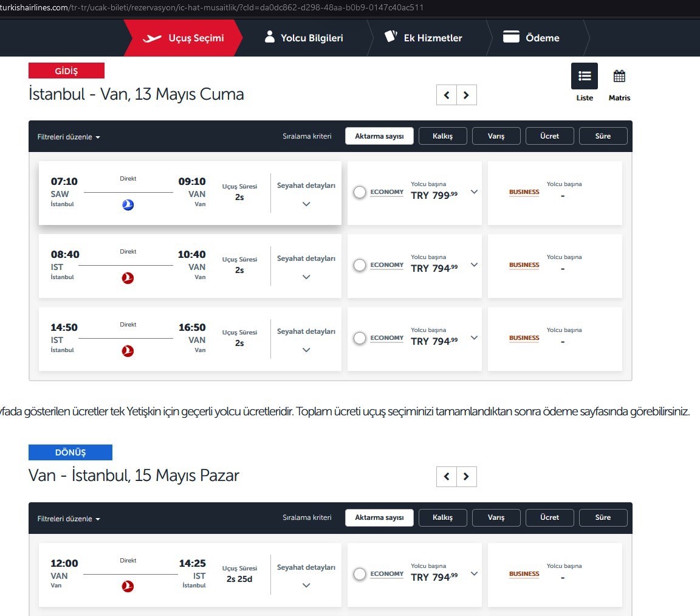The image size is (700, 616).
Task: Click the 14:50 IST departure time
Action: 64,327
